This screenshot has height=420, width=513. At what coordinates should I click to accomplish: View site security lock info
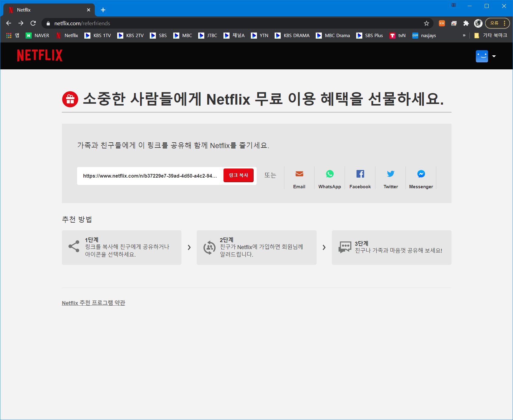point(48,23)
